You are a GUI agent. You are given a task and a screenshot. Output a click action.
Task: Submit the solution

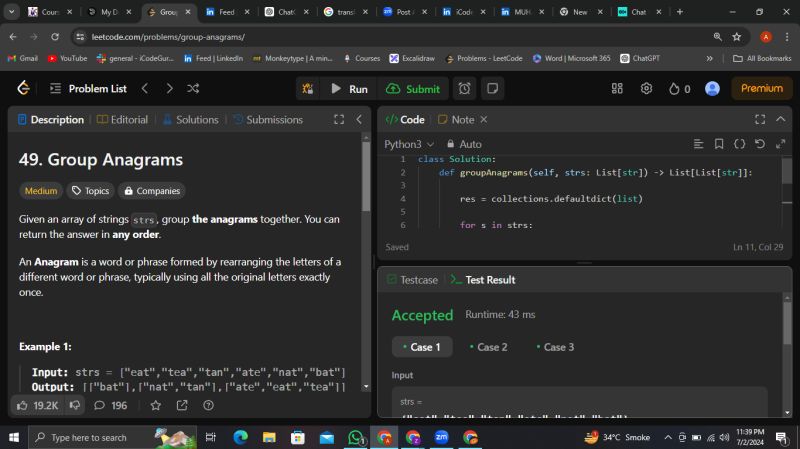point(413,89)
